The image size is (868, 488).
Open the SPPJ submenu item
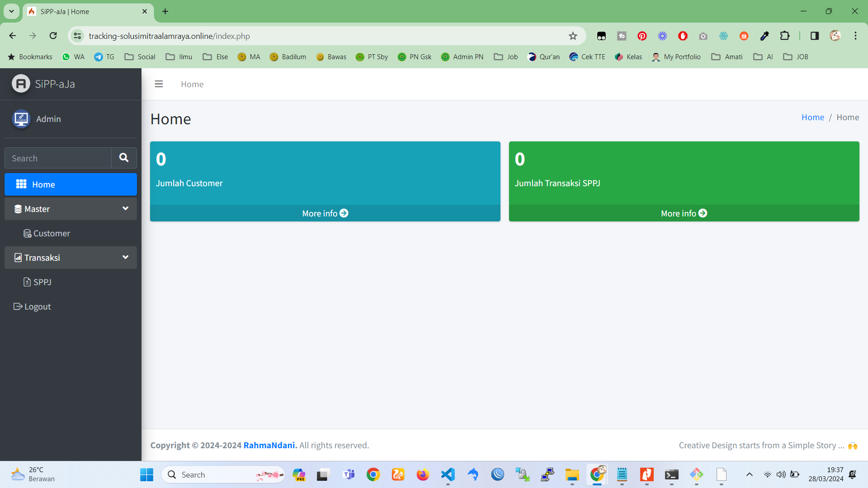(71, 282)
